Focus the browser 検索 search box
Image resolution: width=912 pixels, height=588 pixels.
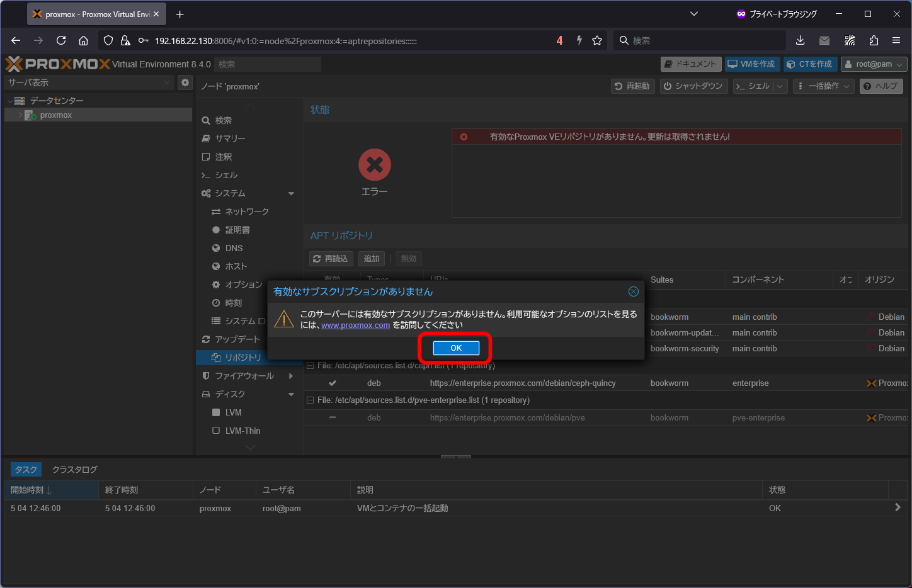click(699, 40)
